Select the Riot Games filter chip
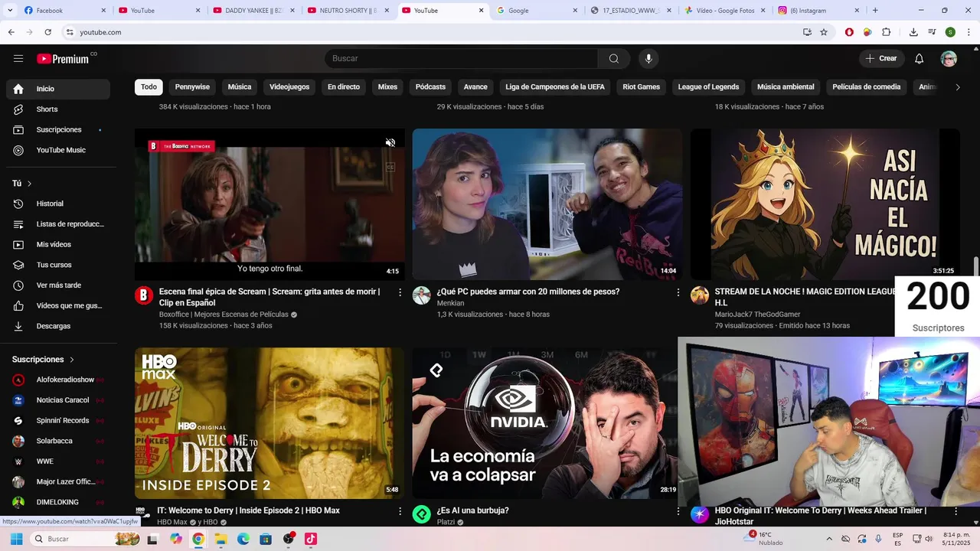Screen dimensions: 980x551 pyautogui.click(x=641, y=87)
